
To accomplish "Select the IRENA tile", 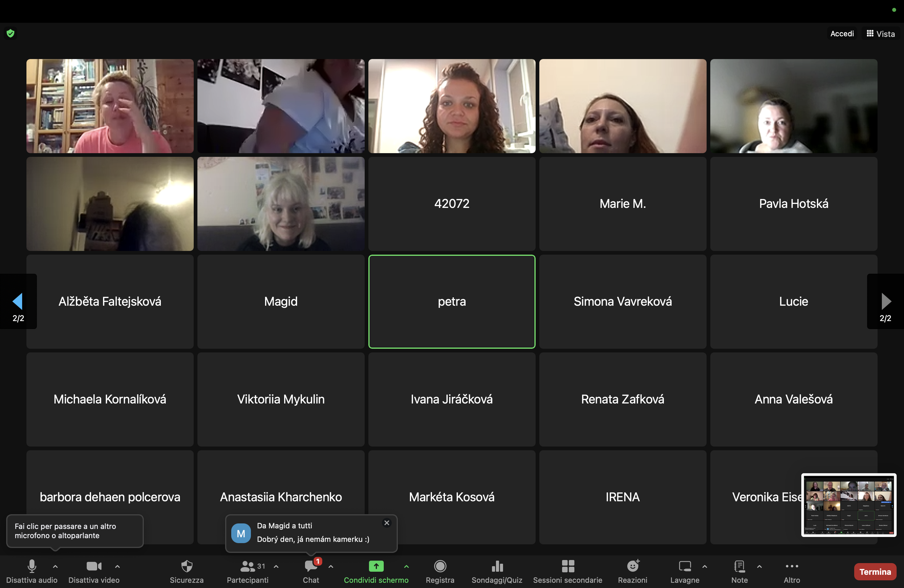I will point(623,497).
